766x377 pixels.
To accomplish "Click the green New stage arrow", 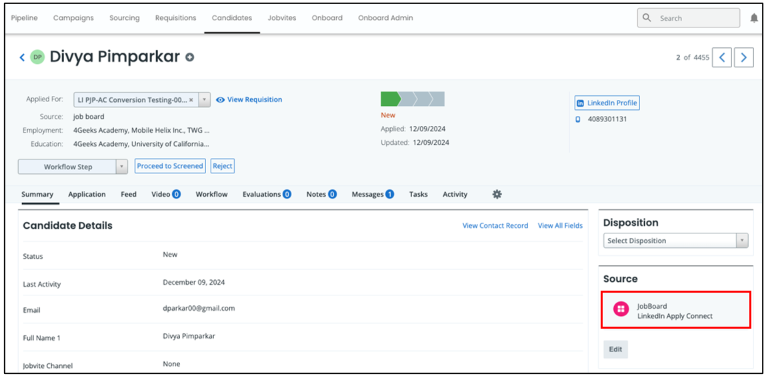I will 391,99.
